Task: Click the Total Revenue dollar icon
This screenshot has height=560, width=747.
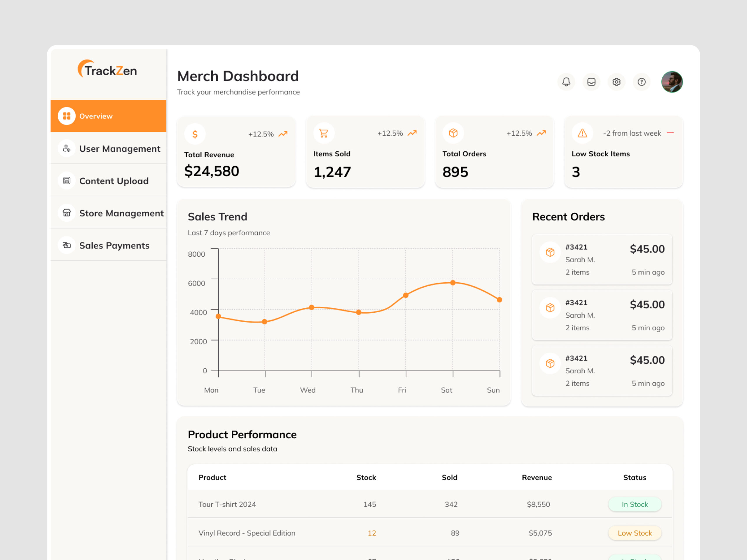Action: tap(195, 134)
